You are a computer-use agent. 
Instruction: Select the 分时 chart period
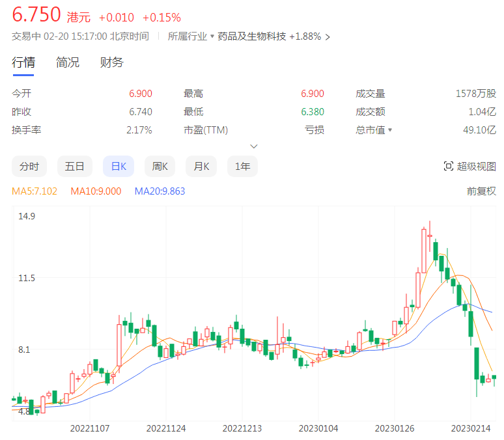click(x=29, y=167)
